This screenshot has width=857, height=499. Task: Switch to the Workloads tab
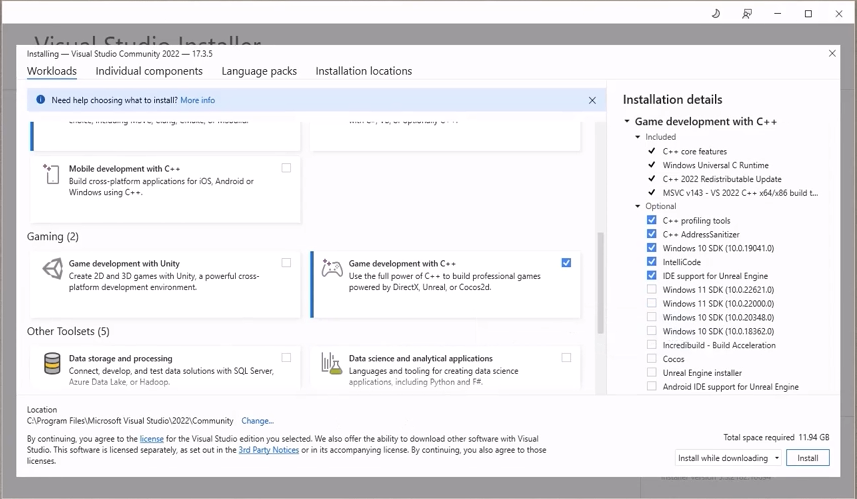click(x=52, y=71)
